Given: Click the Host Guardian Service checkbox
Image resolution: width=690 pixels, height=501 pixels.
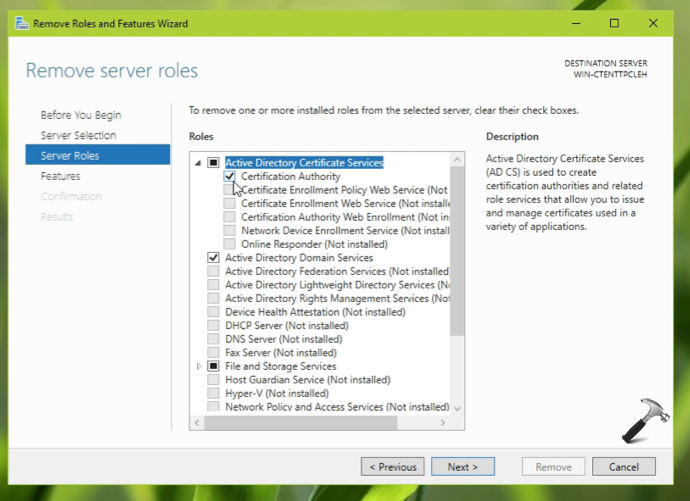Looking at the screenshot, I should pos(213,380).
